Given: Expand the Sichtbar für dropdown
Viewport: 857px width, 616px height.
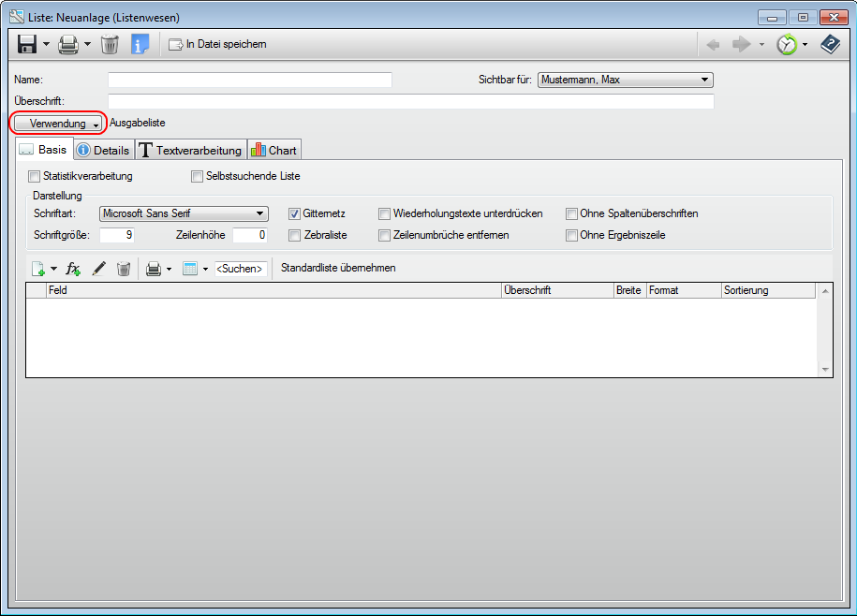Looking at the screenshot, I should point(625,80).
